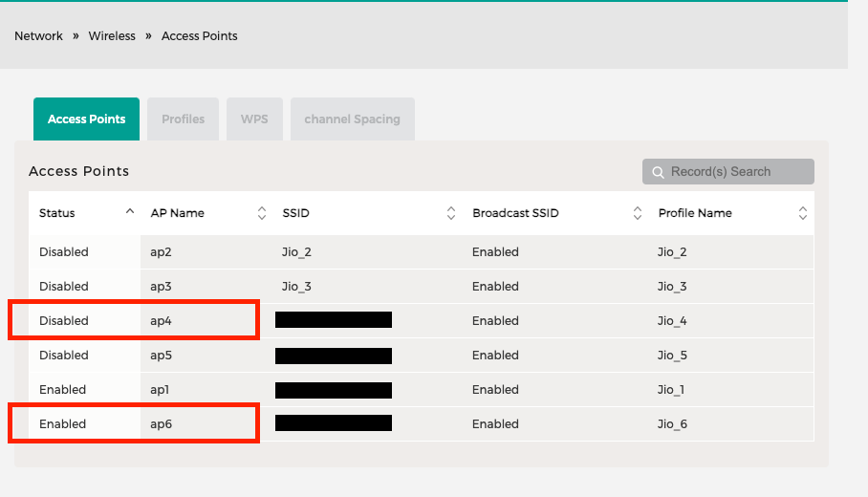Open the channel Spacing tab

pyautogui.click(x=352, y=119)
